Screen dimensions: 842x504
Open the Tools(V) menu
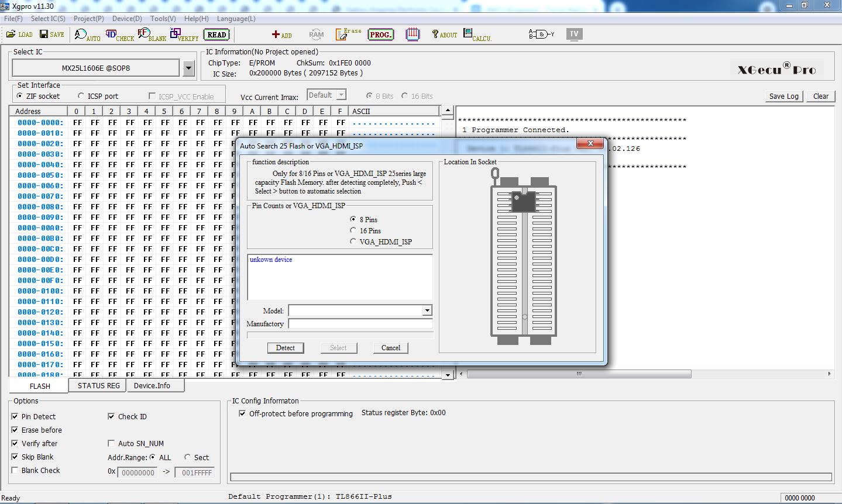point(163,19)
